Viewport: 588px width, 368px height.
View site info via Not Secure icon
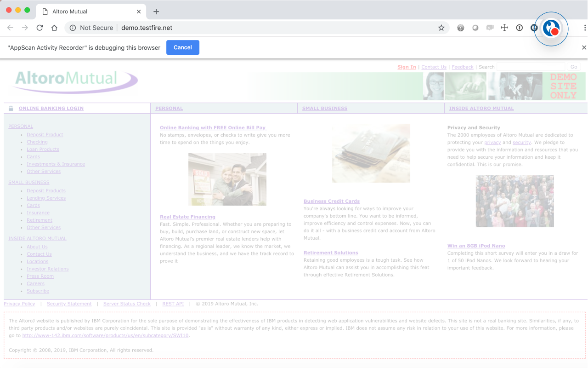(73, 28)
